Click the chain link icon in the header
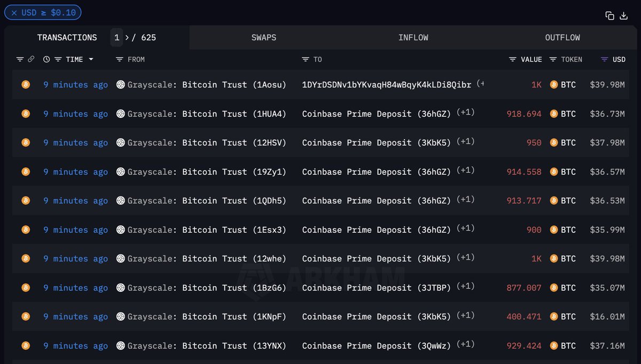Screen dimensions: 641x364 (31, 59)
